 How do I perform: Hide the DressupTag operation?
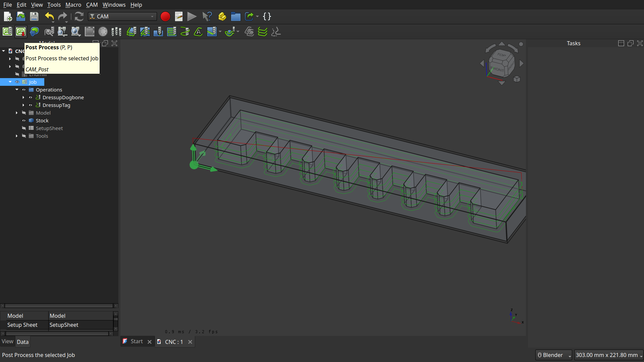(31, 105)
